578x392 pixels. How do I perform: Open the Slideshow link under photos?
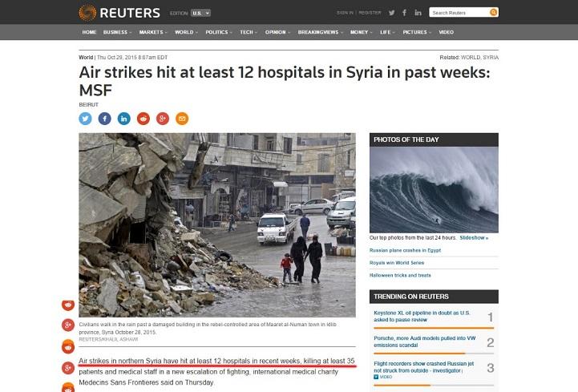(474, 238)
